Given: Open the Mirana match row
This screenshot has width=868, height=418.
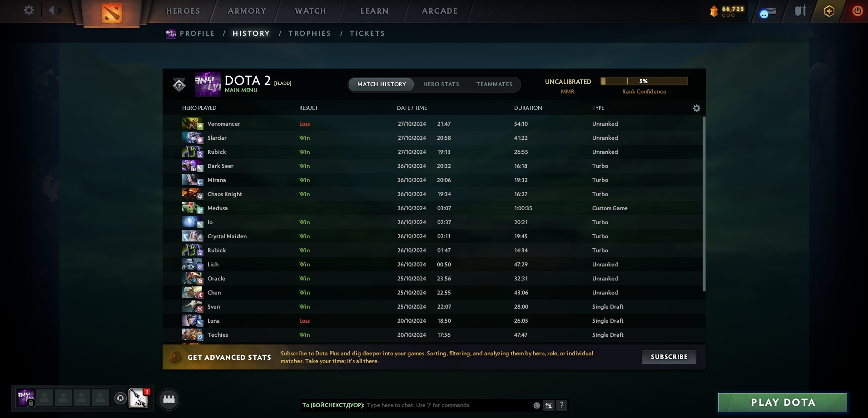Looking at the screenshot, I should coord(432,180).
